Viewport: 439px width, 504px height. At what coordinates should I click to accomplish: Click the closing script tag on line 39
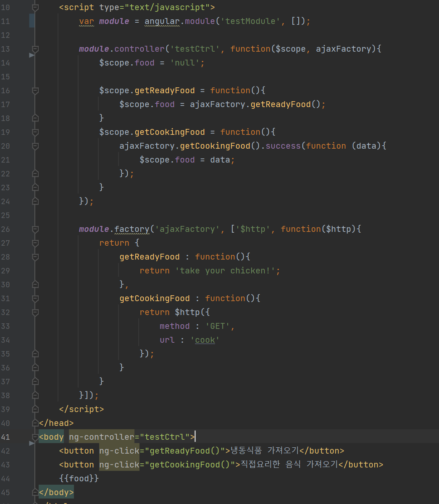point(81,409)
